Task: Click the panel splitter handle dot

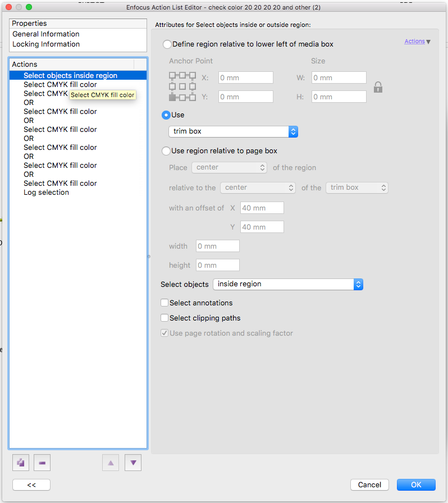Action: pos(149,257)
